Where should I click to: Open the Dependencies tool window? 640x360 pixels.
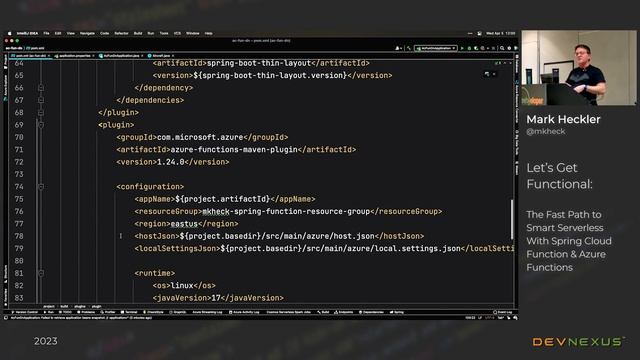coord(371,312)
